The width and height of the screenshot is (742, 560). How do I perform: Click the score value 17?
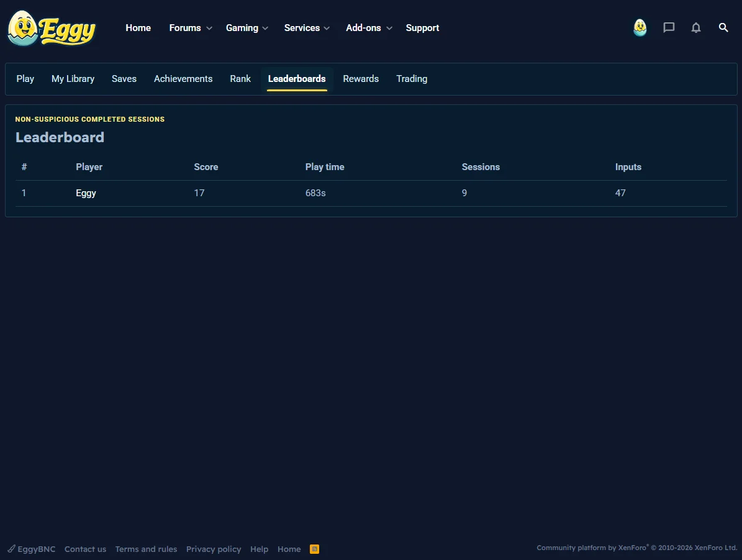(x=199, y=193)
